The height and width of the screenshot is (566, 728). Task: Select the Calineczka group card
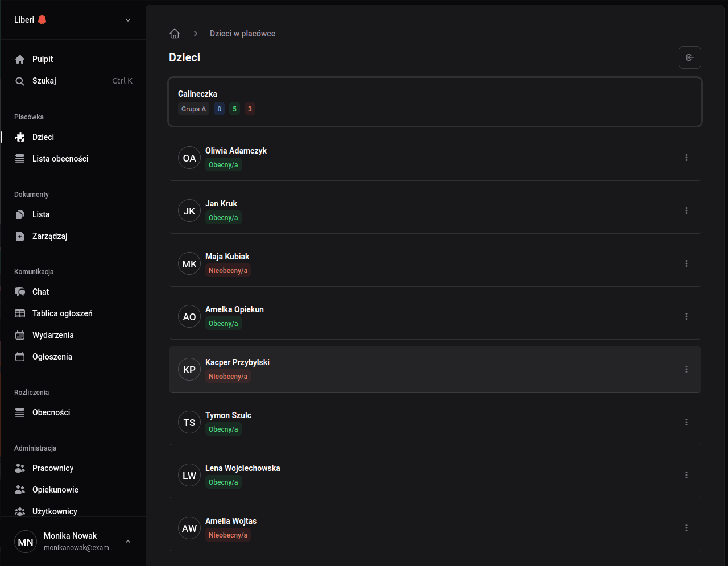click(435, 101)
